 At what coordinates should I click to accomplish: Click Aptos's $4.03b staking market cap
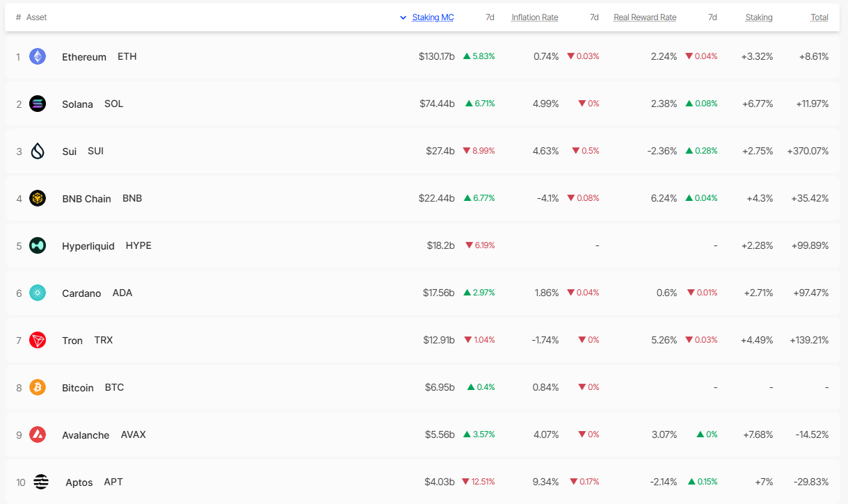[x=440, y=482]
